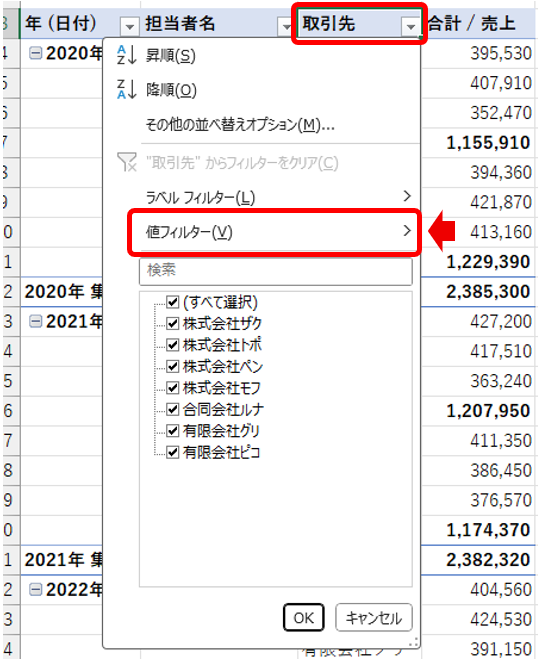Collapse the 2020年 group minus icon
Image resolution: width=538 pixels, height=660 pixels.
click(36, 53)
